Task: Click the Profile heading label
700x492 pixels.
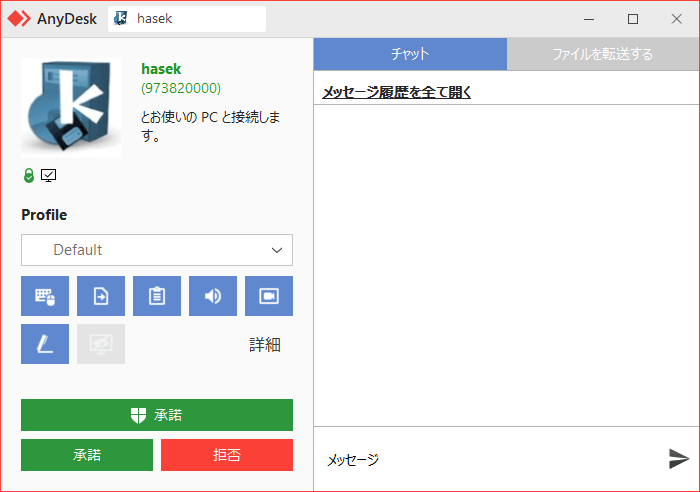Action: 44,215
